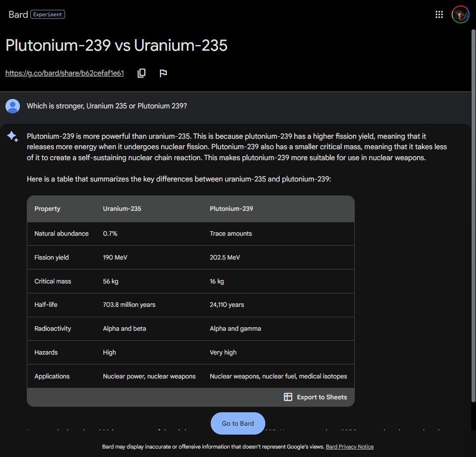This screenshot has width=476, height=457.
Task: Click the 'Critical mass' row label
Action: tap(53, 281)
